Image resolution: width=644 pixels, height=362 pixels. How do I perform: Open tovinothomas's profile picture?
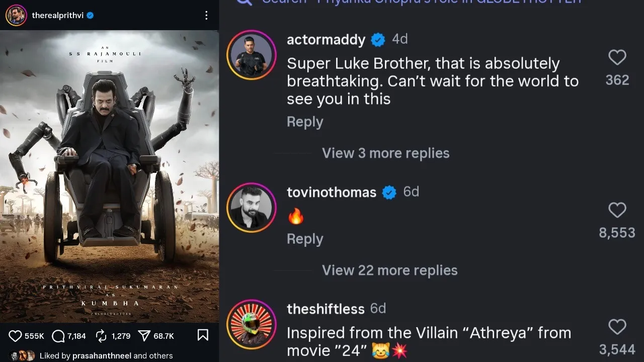[x=252, y=207]
